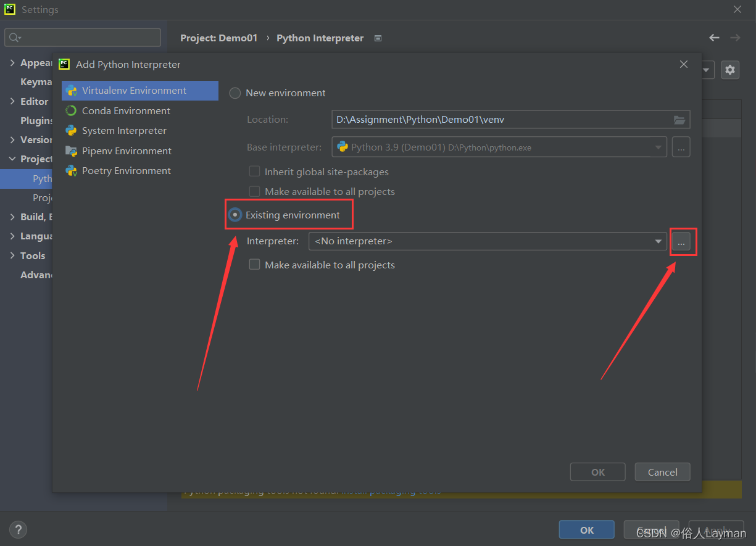Click OK in Add Python Interpreter dialog
756x546 pixels.
click(x=598, y=472)
